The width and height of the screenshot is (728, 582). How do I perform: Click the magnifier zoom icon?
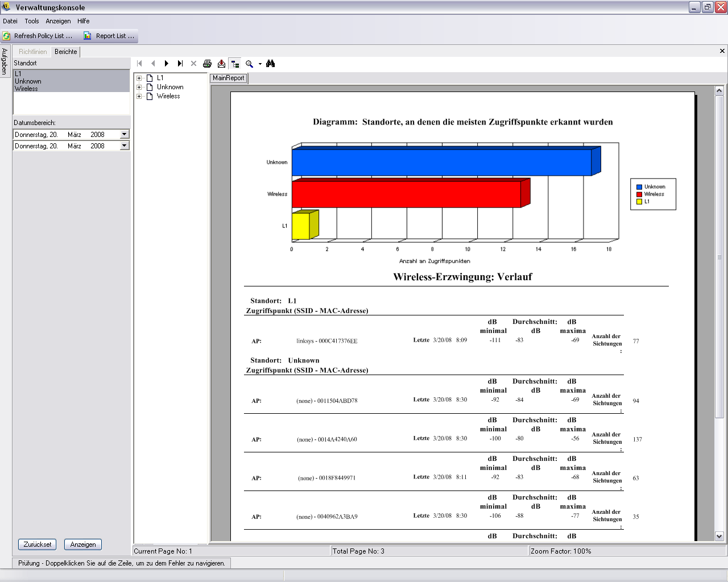tap(249, 64)
